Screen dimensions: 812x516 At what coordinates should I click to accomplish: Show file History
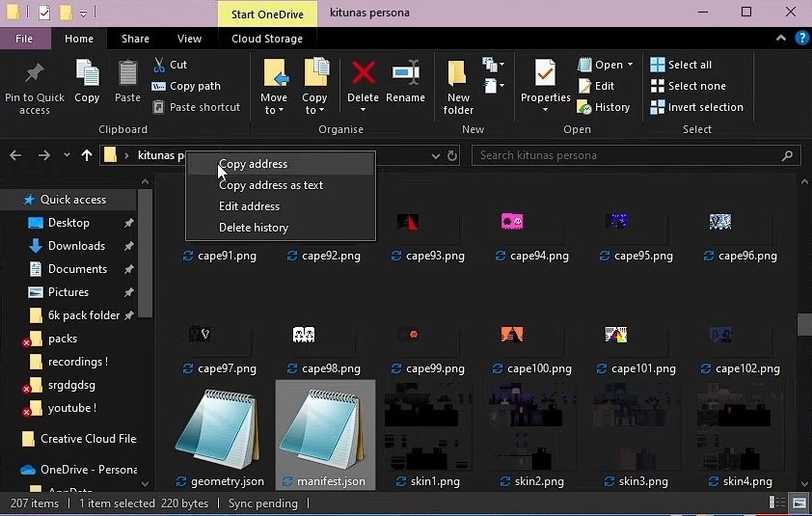604,107
